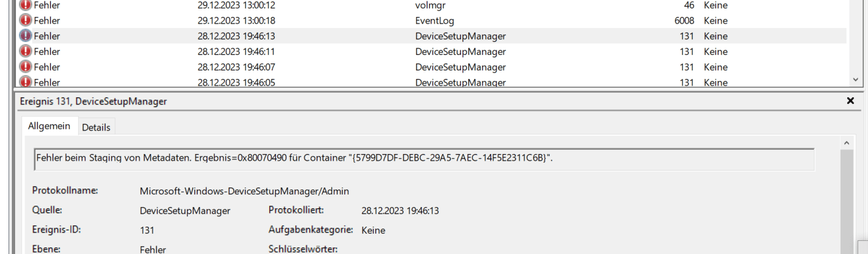Select the DeviceSetupManager row logged at 19:46:07
868x254 pixels.
(430, 67)
